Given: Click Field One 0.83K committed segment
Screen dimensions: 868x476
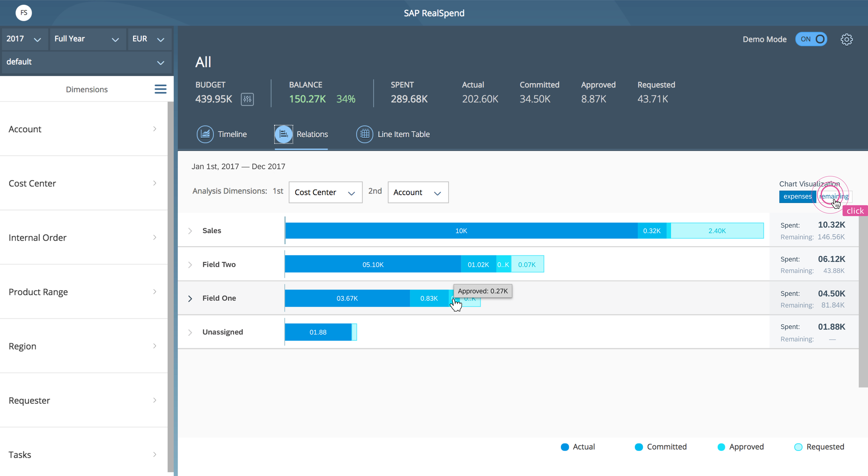Looking at the screenshot, I should [x=429, y=298].
